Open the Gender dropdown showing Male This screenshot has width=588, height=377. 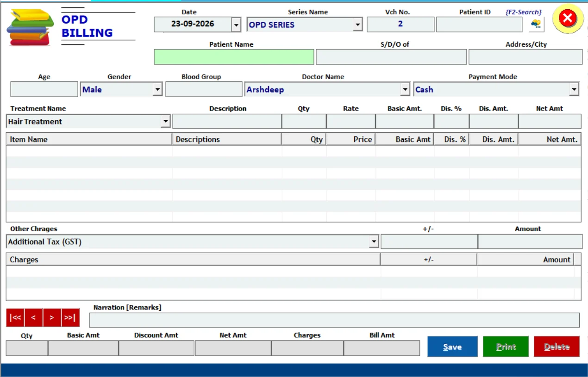point(157,89)
